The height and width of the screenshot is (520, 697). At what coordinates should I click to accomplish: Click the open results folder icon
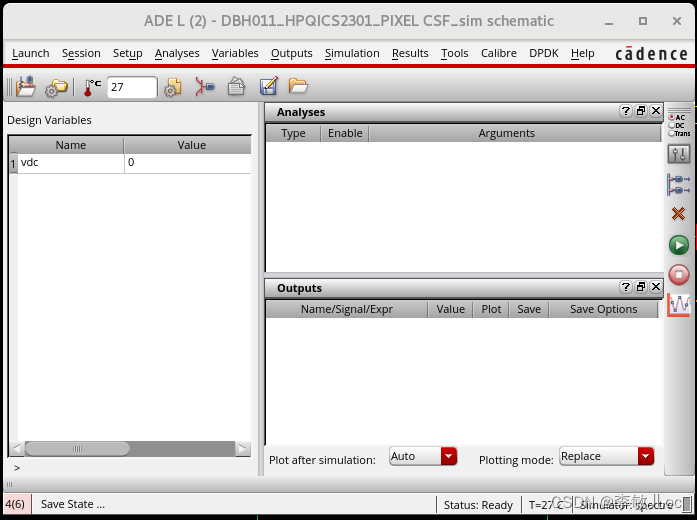[297, 85]
